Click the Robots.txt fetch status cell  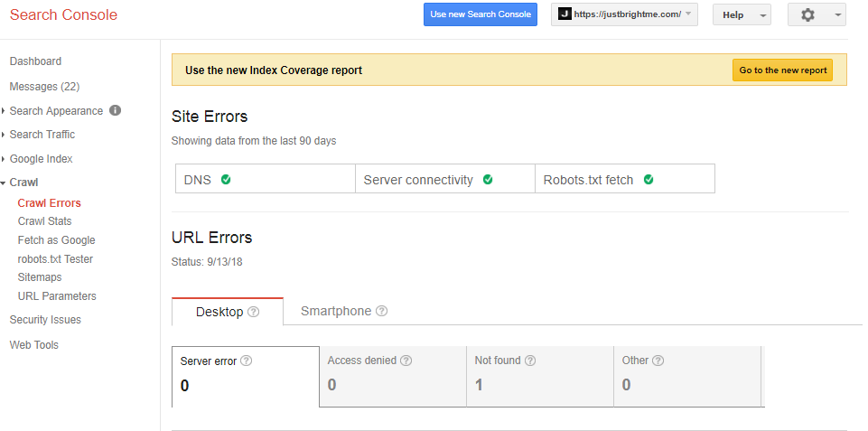[625, 178]
